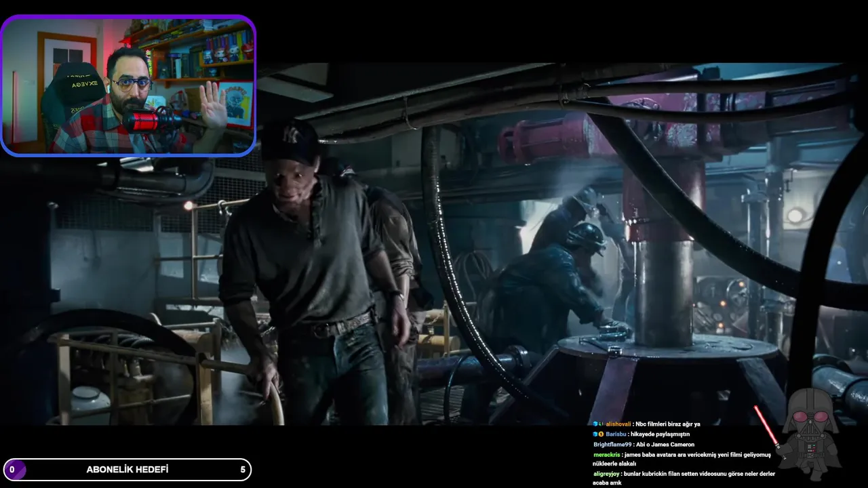Click the message 'hikayede paylaşmıştın'
Image resolution: width=868 pixels, height=488 pixels.
tap(661, 434)
